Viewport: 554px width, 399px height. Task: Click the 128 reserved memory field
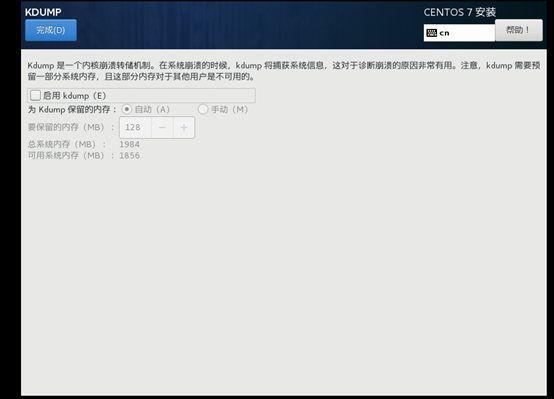[x=136, y=127]
